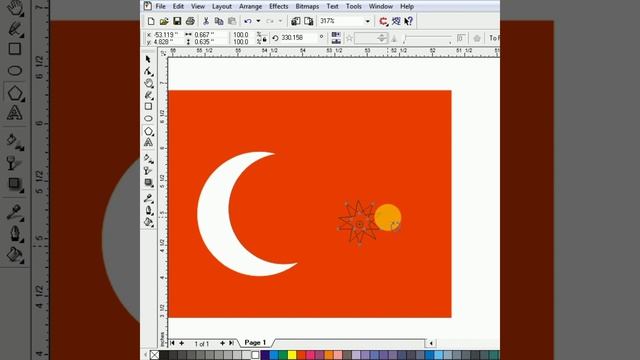Screen dimensions: 640x360
Task: Open the Window menu
Action: 380,7
